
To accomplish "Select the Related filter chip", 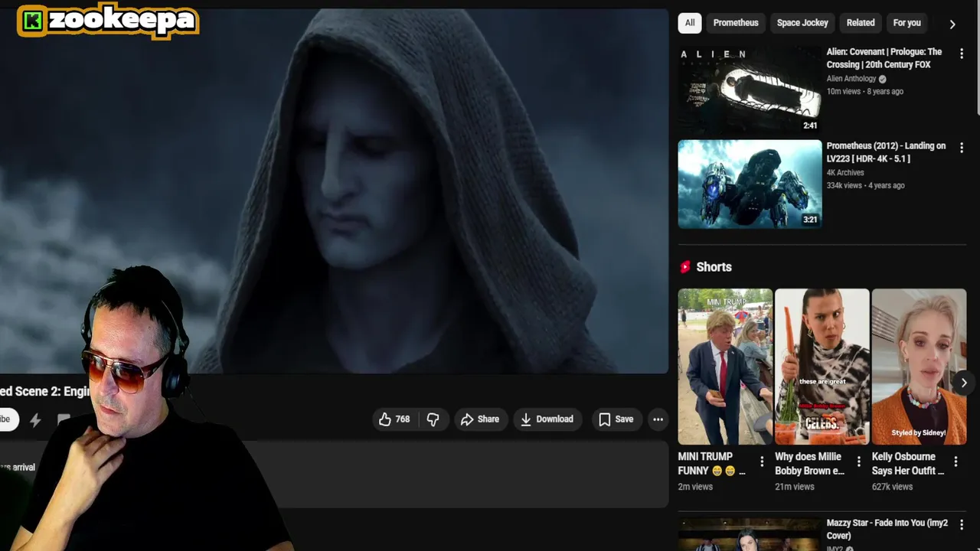I will [861, 23].
